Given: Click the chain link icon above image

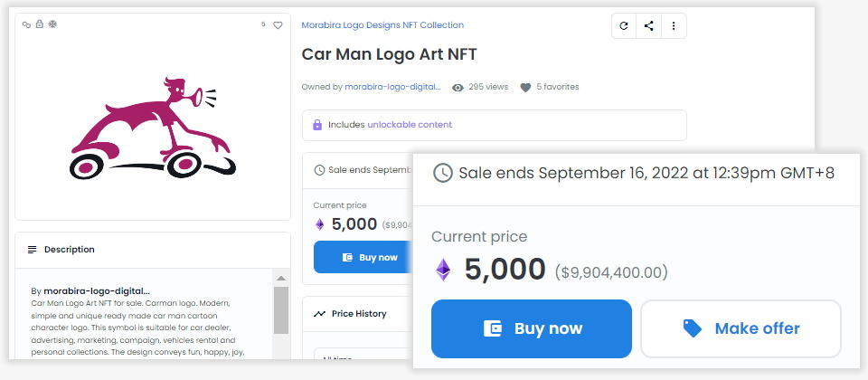Looking at the screenshot, I should [x=27, y=24].
